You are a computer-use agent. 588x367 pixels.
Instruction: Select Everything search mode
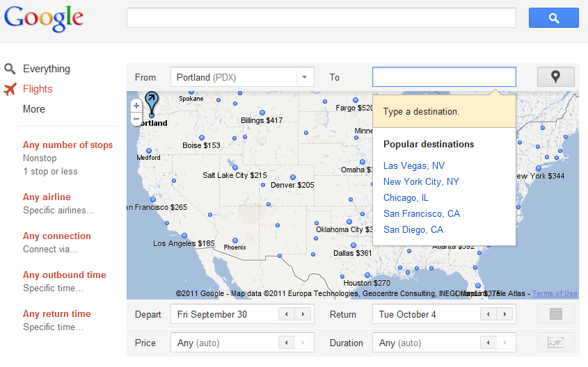[x=47, y=69]
